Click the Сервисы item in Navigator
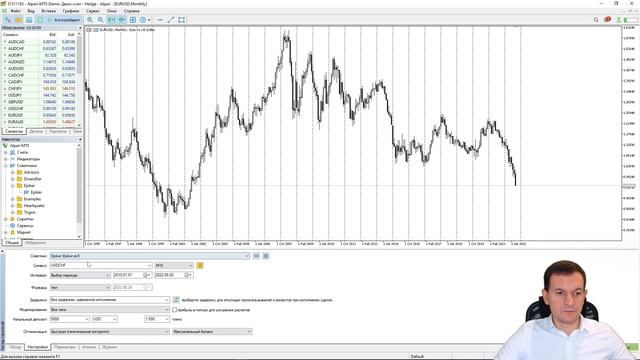Image resolution: width=640 pixels, height=360 pixels. coord(25,226)
